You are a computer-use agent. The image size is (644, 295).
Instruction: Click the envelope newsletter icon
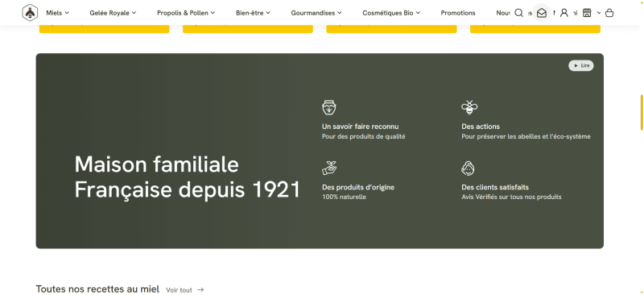pyautogui.click(x=542, y=13)
